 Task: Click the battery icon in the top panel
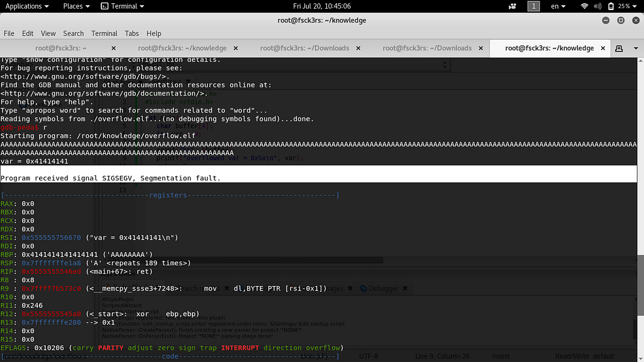point(610,6)
